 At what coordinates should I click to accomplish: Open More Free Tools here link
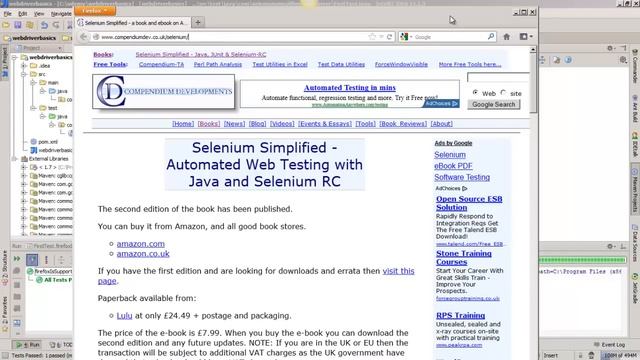pyautogui.click(x=470, y=64)
